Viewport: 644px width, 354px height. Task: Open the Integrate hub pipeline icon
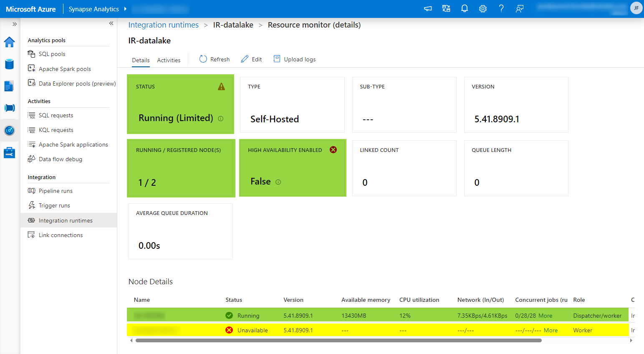10,108
